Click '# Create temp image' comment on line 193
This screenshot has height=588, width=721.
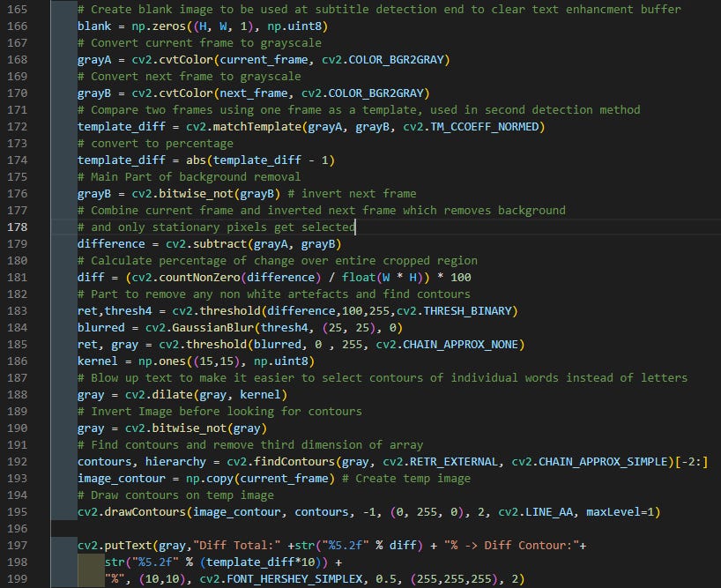point(406,479)
